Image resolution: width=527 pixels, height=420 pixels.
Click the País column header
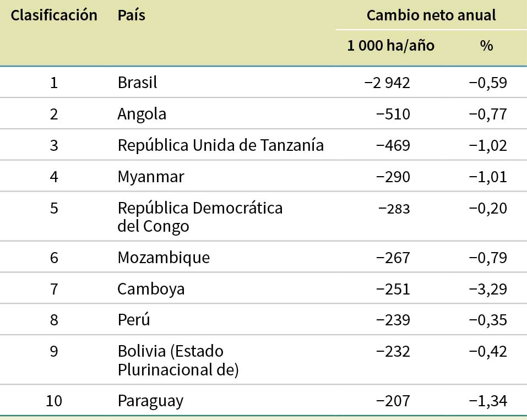pos(131,15)
